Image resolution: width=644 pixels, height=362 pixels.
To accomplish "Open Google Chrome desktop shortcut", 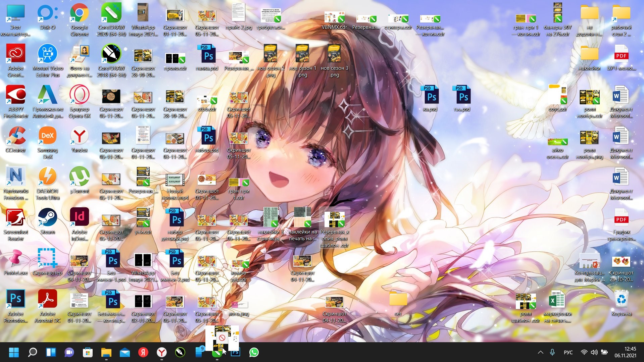I will tap(80, 20).
